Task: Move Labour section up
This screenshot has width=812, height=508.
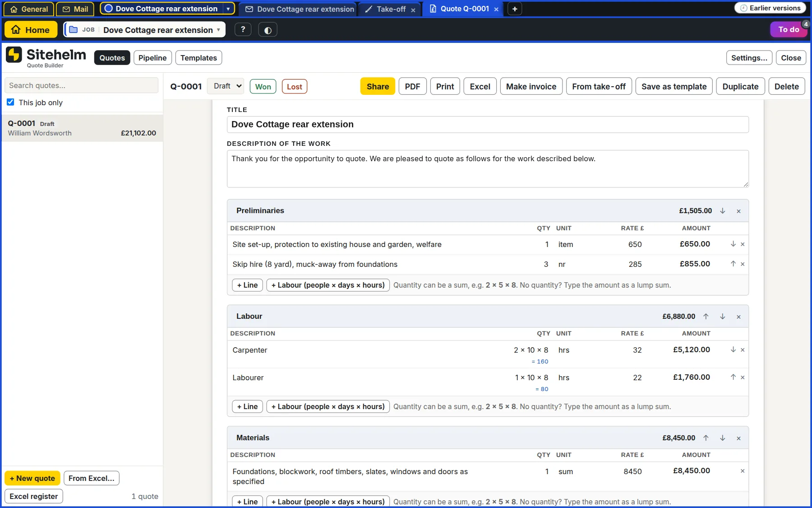Action: pyautogui.click(x=706, y=317)
